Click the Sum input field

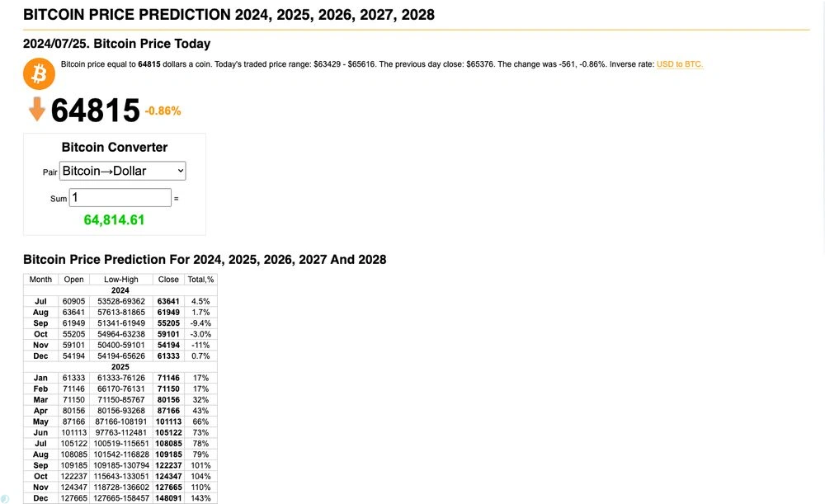click(x=120, y=198)
